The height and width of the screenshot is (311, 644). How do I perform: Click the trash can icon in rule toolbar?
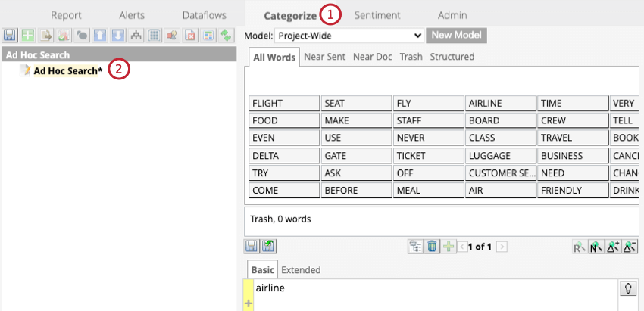pos(432,246)
